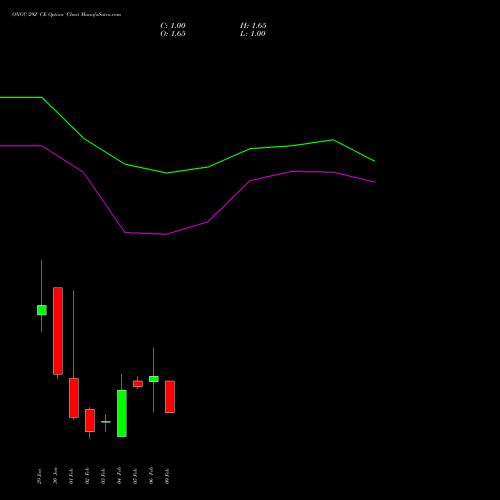Click the 02 Feb date label

[87, 476]
